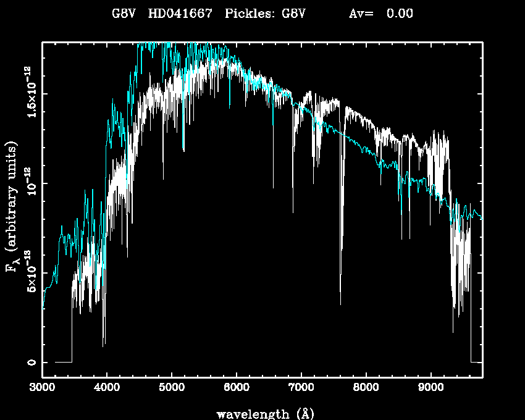Click the 'wavelength (Å)' x-axis label
Screen dimensions: 525x420
click(262, 413)
